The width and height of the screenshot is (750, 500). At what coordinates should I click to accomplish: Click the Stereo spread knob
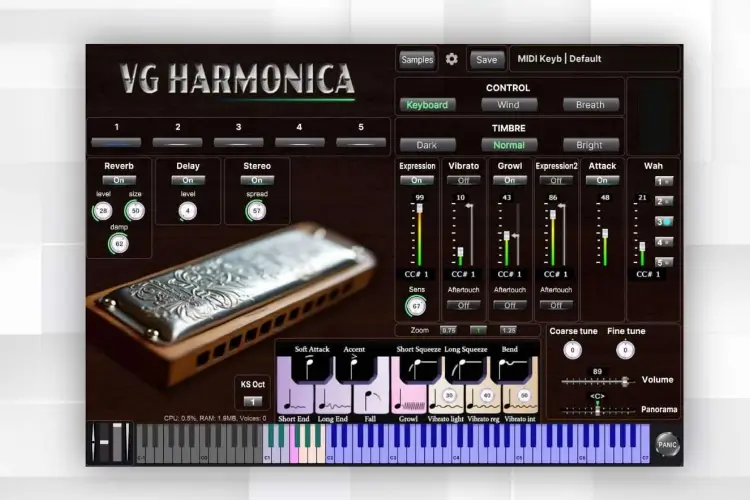pyautogui.click(x=257, y=211)
